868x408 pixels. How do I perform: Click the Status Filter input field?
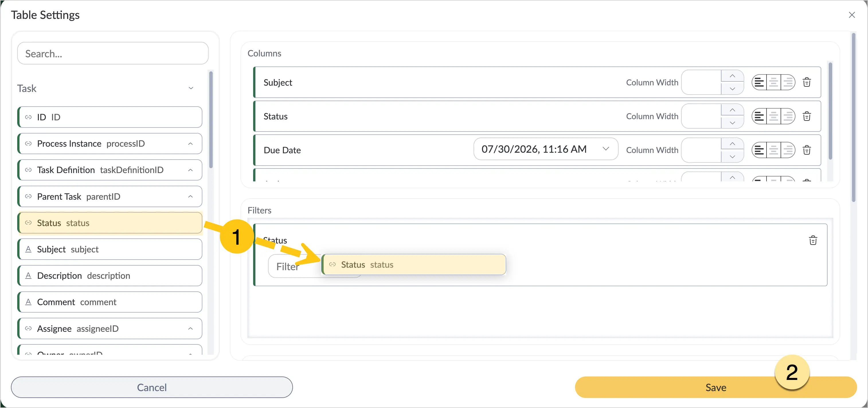click(295, 266)
